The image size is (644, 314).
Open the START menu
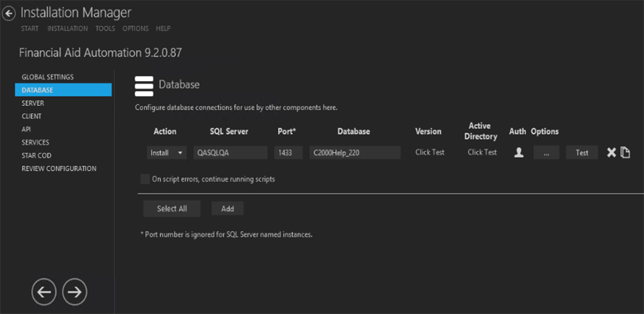[30, 28]
